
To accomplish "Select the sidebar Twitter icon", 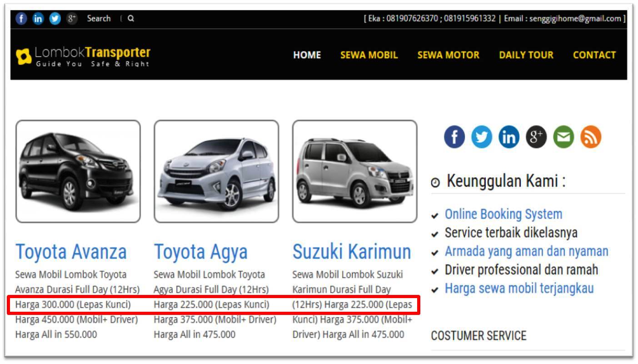I will [x=482, y=136].
